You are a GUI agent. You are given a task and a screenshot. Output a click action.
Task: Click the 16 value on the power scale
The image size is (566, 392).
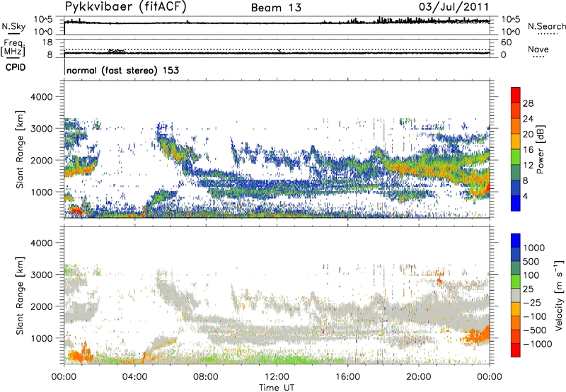click(528, 150)
